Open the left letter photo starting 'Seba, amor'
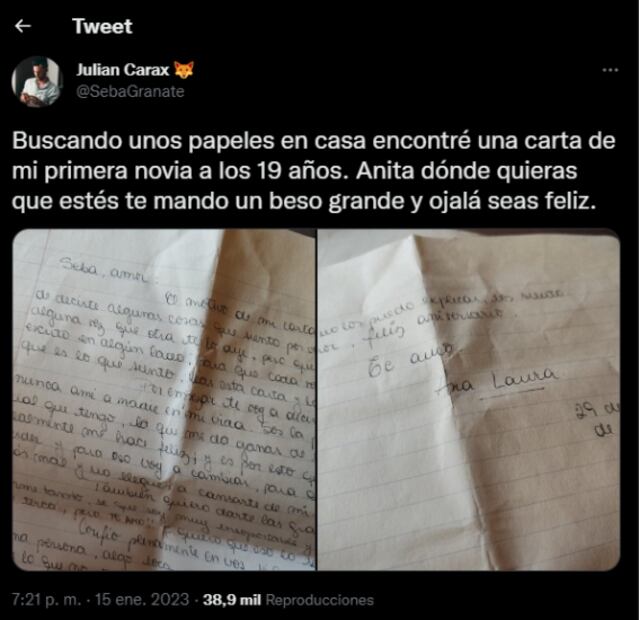 coord(164,399)
